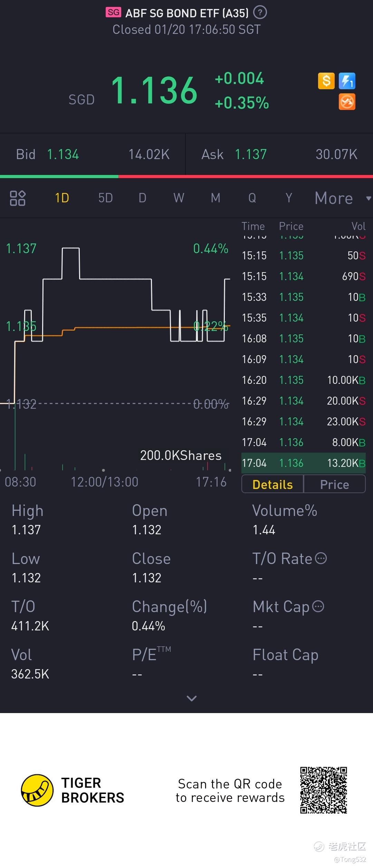The height and width of the screenshot is (868, 373).
Task: Select the highlighted 17:04 13.20K trade row
Action: pyautogui.click(x=304, y=463)
